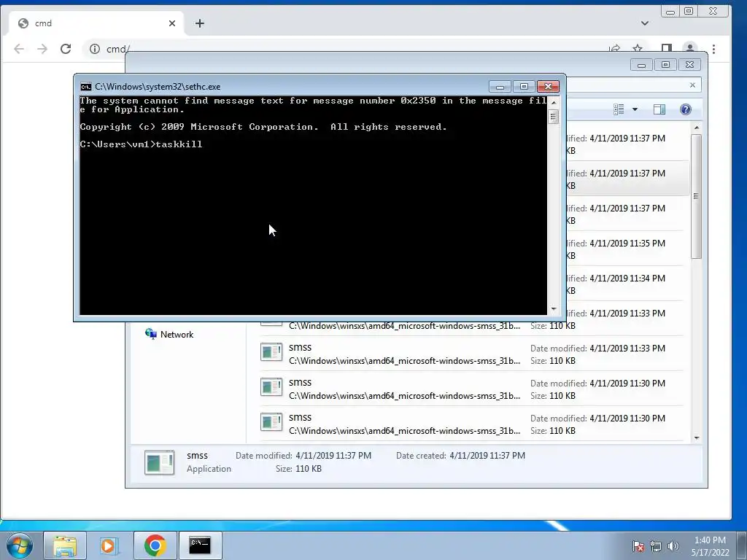Open the Windows Start menu
The image size is (747, 560).
(x=20, y=545)
